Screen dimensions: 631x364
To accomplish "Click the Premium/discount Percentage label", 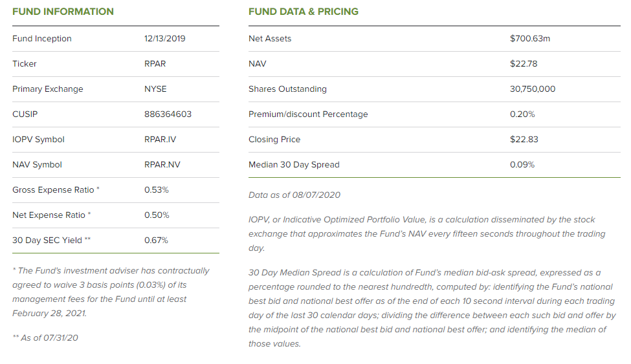I will tap(308, 114).
